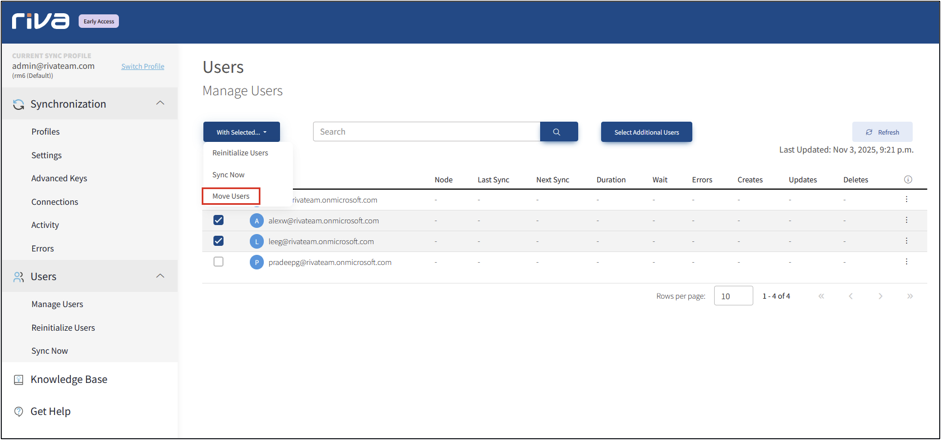Check the pradeepg user checkbox
The width and height of the screenshot is (941, 440).
pos(218,262)
